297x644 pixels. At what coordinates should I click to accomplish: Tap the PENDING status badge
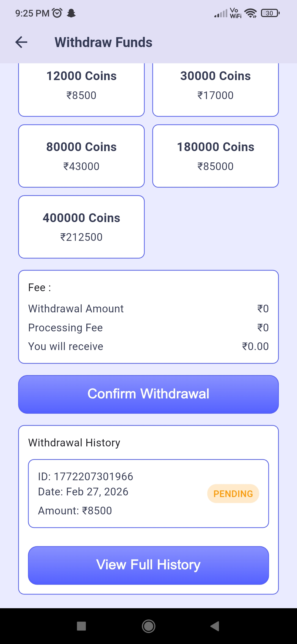point(233,493)
